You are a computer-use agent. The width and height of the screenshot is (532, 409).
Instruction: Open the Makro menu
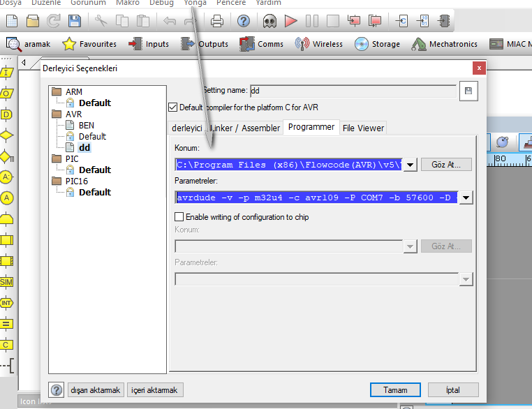point(128,3)
